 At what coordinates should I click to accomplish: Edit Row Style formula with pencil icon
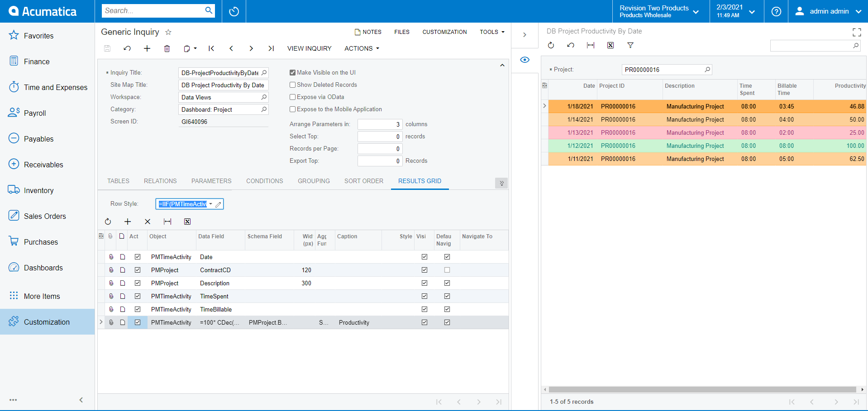tap(218, 204)
